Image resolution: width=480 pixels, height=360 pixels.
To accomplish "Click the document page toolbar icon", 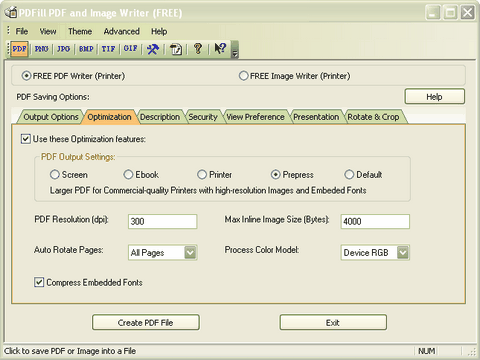I will coord(176,49).
